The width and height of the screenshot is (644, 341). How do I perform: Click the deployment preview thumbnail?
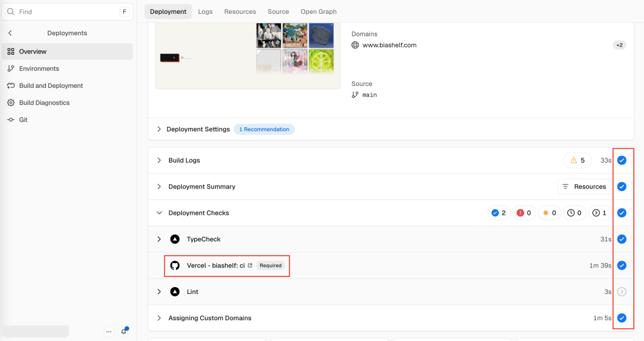tap(248, 55)
